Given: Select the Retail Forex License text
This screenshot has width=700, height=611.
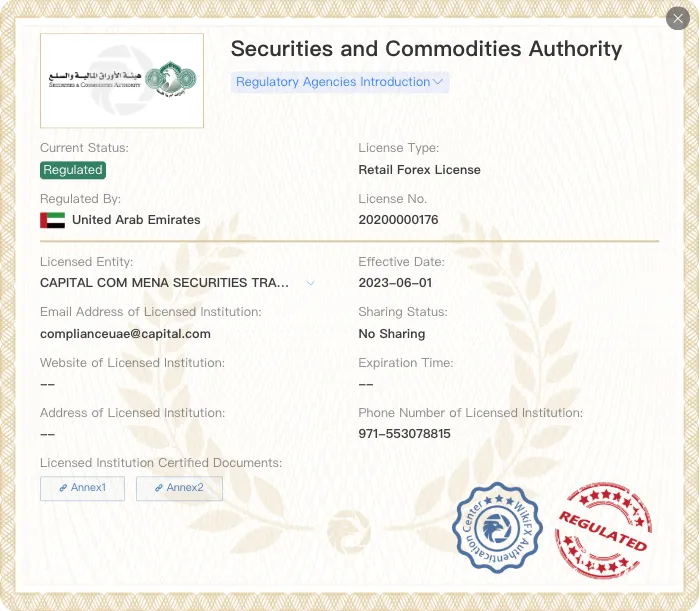Looking at the screenshot, I should pos(420,170).
